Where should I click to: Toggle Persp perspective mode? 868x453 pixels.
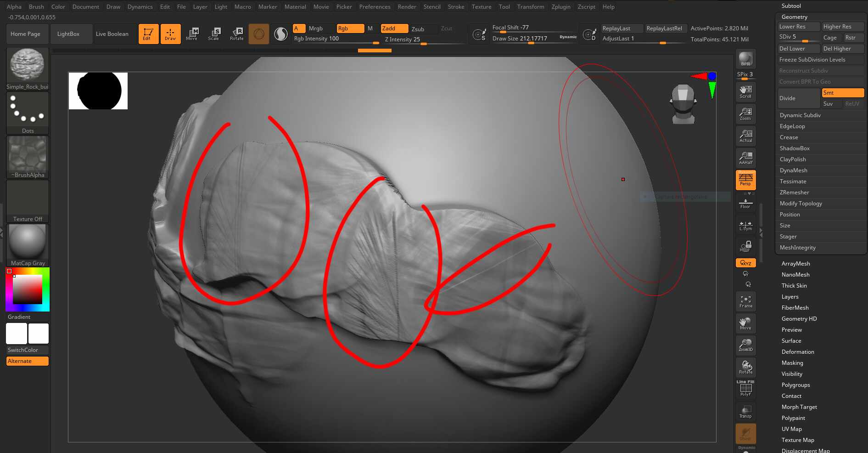(x=745, y=180)
